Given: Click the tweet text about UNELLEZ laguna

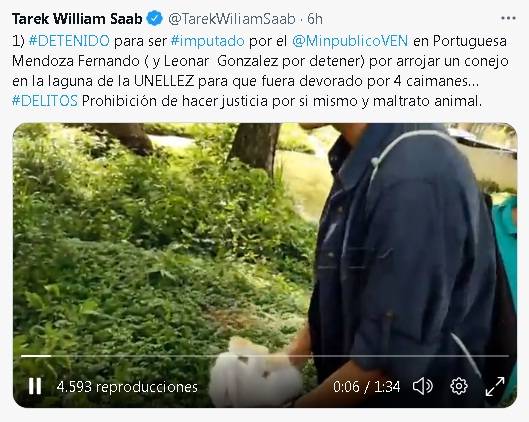Looking at the screenshot, I should click(x=260, y=71).
